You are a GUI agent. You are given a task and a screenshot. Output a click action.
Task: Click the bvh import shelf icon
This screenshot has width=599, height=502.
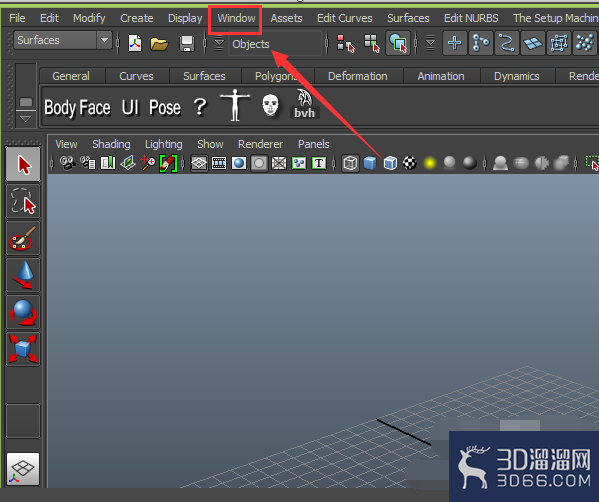click(304, 104)
